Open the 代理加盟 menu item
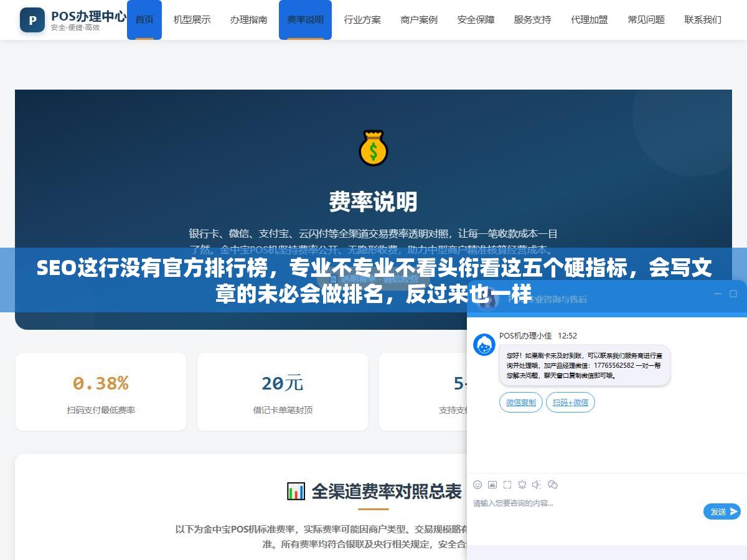The height and width of the screenshot is (560, 747). (x=589, y=20)
